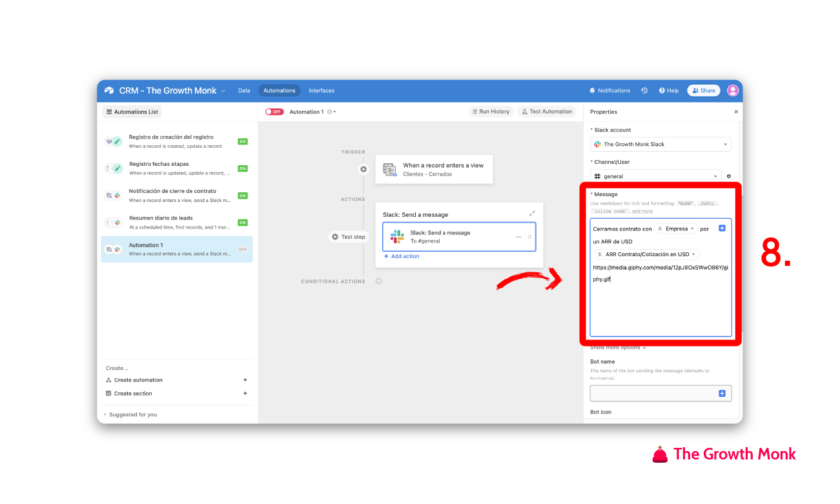The width and height of the screenshot is (840, 504).
Task: Open the Channel/User general dropdown
Action: click(655, 176)
